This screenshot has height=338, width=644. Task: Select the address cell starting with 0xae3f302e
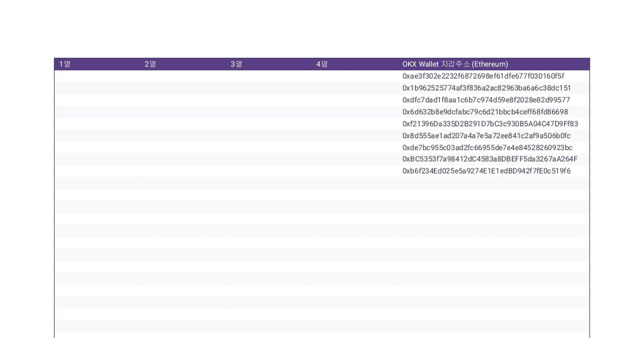pyautogui.click(x=483, y=76)
